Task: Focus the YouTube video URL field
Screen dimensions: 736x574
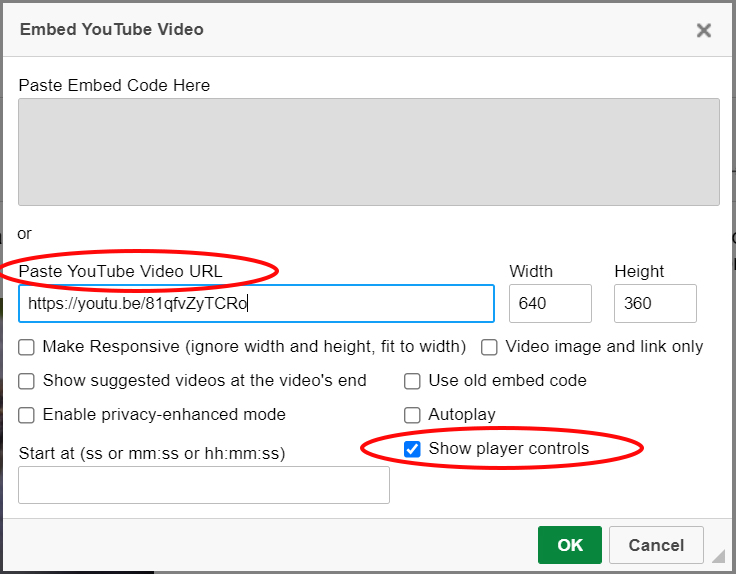Action: coord(256,303)
